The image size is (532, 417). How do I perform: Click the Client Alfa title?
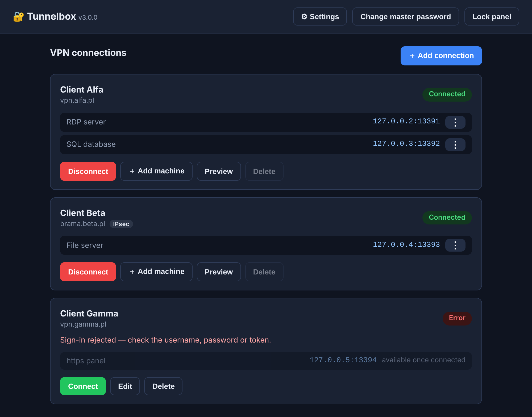[x=82, y=90]
